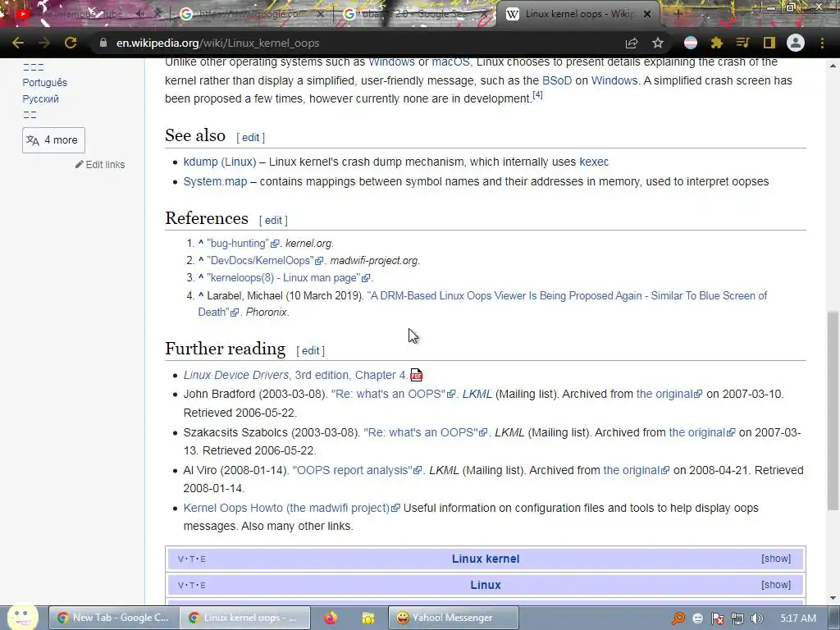Open the italic LKML link after Bradford
Viewport: 840px width, 630px height.
pyautogui.click(x=477, y=394)
